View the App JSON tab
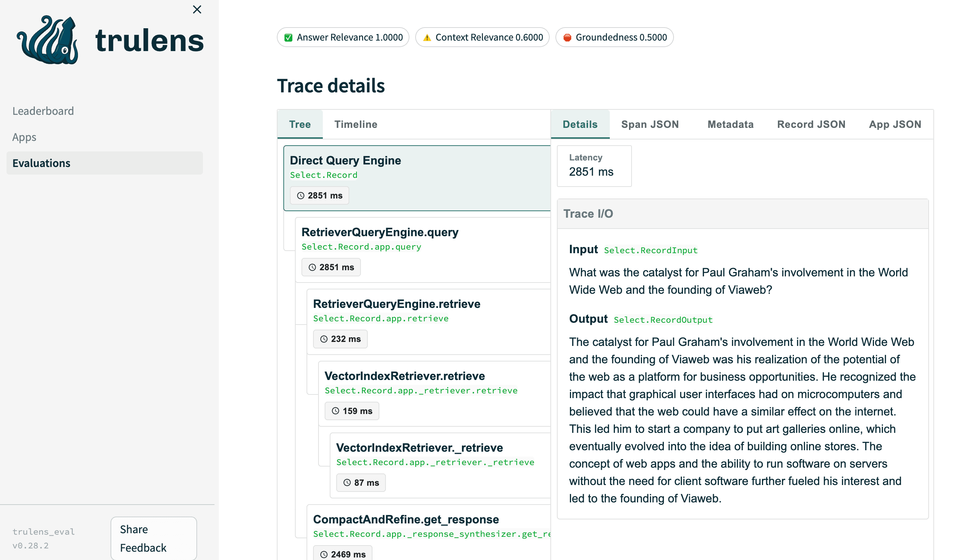This screenshot has height=560, width=958. coord(895,124)
